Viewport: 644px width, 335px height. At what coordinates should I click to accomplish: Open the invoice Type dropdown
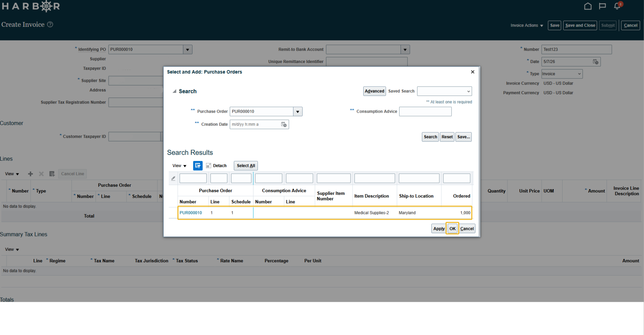(562, 74)
